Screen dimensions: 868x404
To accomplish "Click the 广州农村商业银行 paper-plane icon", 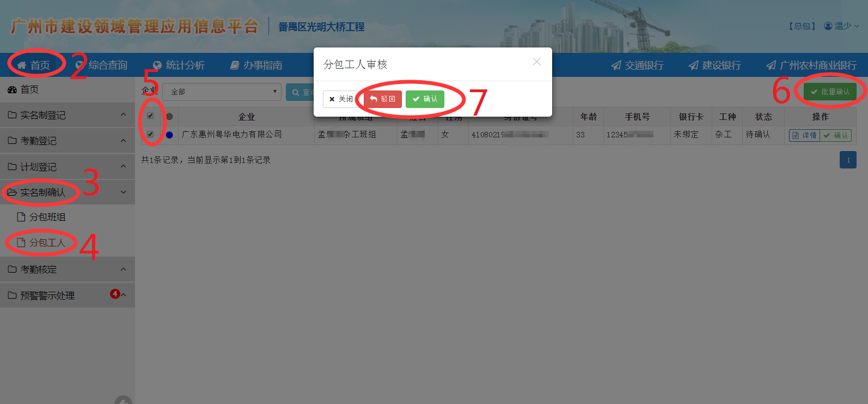I will tap(771, 65).
